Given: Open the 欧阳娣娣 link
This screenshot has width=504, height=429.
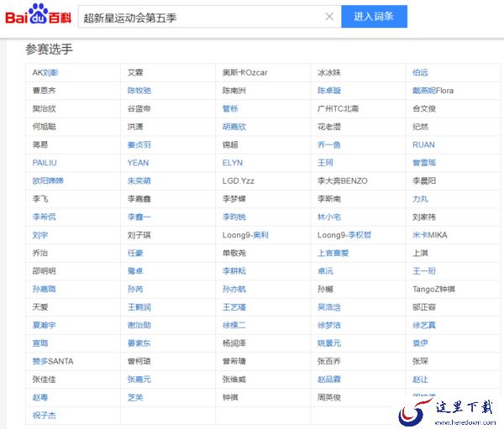Looking at the screenshot, I should point(48,180).
